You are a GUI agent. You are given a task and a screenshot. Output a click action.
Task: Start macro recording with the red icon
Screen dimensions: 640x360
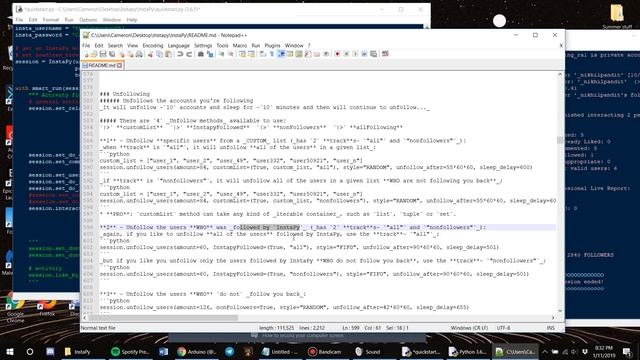pyautogui.click(x=337, y=54)
